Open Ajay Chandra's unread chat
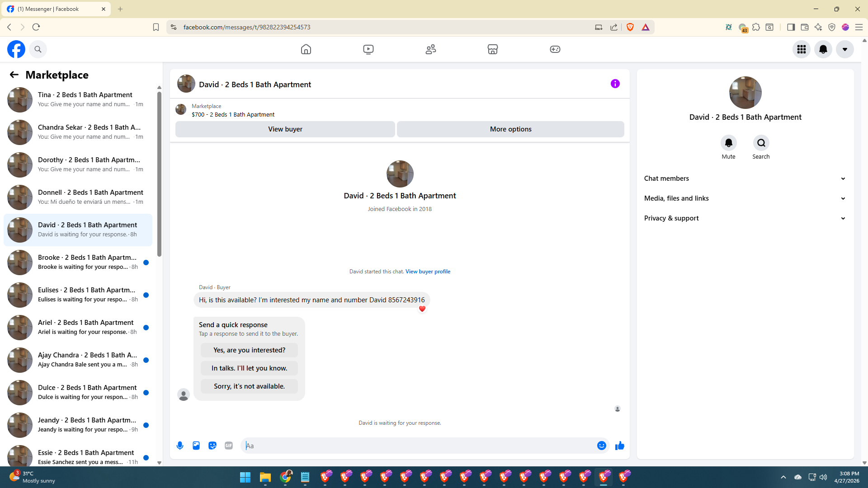This screenshot has height=488, width=868. [x=78, y=360]
